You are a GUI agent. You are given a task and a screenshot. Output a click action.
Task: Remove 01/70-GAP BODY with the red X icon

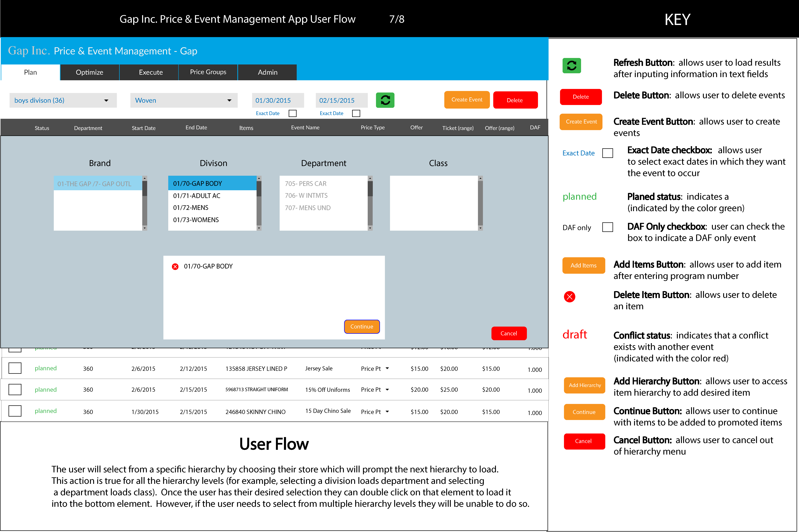coord(175,267)
